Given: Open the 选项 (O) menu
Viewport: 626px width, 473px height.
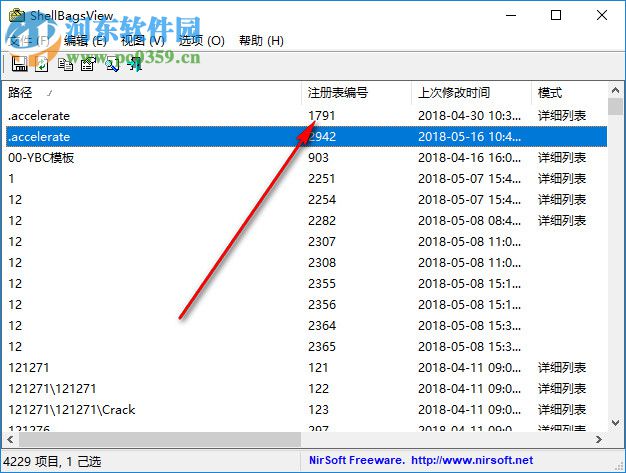Looking at the screenshot, I should click(201, 40).
